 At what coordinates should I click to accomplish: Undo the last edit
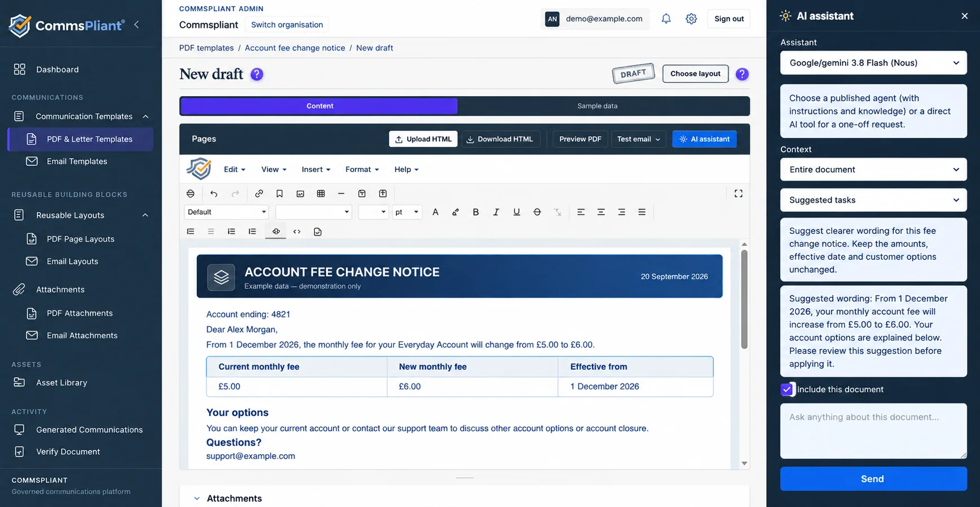pyautogui.click(x=214, y=194)
